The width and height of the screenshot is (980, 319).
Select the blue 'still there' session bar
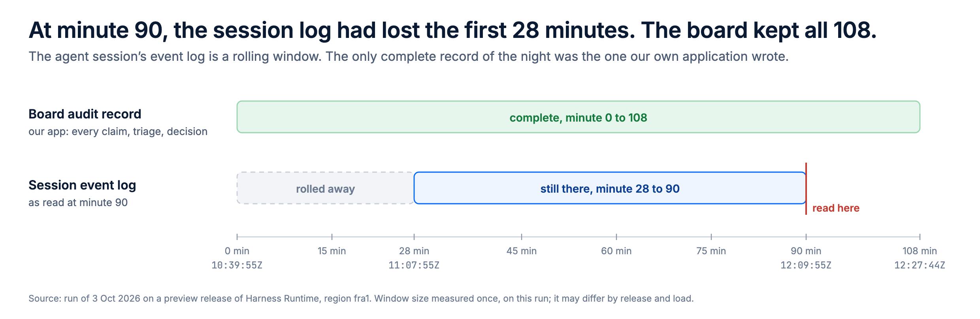coord(610,188)
